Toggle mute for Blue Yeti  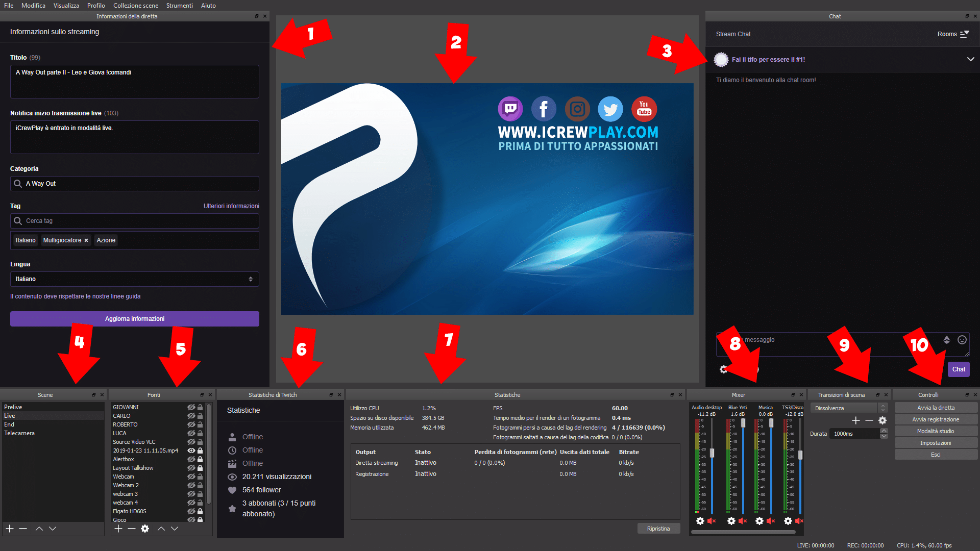point(743,521)
